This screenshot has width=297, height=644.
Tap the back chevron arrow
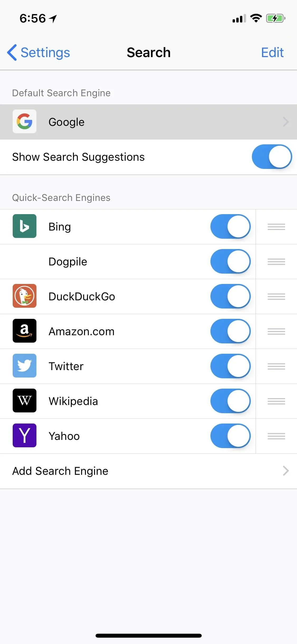pyautogui.click(x=12, y=52)
